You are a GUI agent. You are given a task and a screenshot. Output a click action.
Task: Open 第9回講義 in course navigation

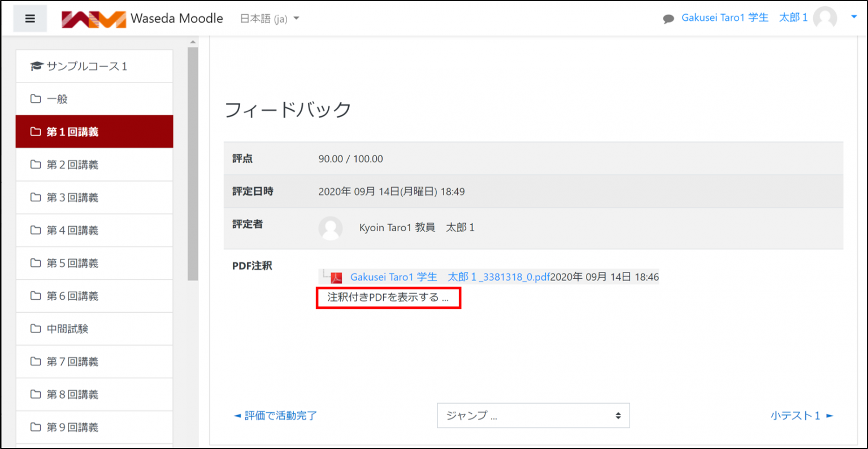coord(72,427)
